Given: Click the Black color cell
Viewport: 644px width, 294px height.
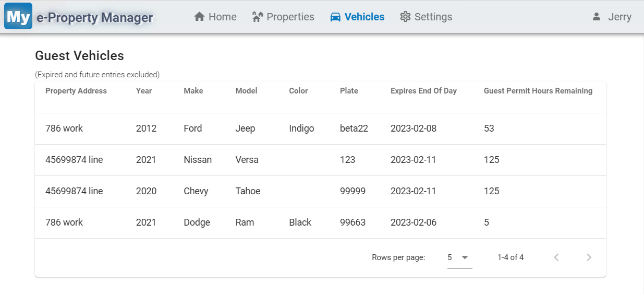Looking at the screenshot, I should click(300, 222).
